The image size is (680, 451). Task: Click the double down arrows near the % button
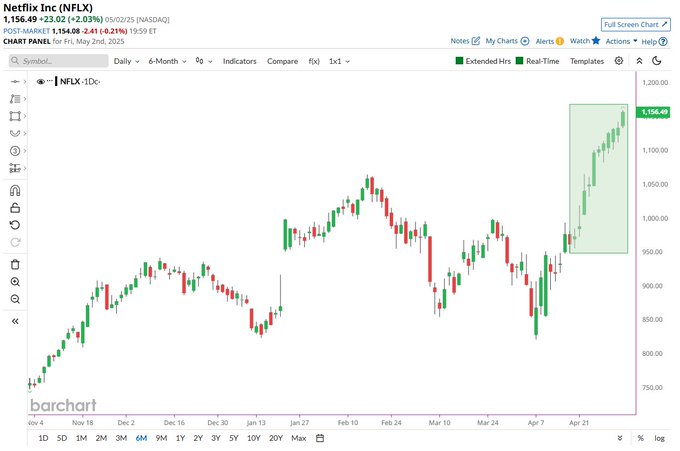click(620, 438)
